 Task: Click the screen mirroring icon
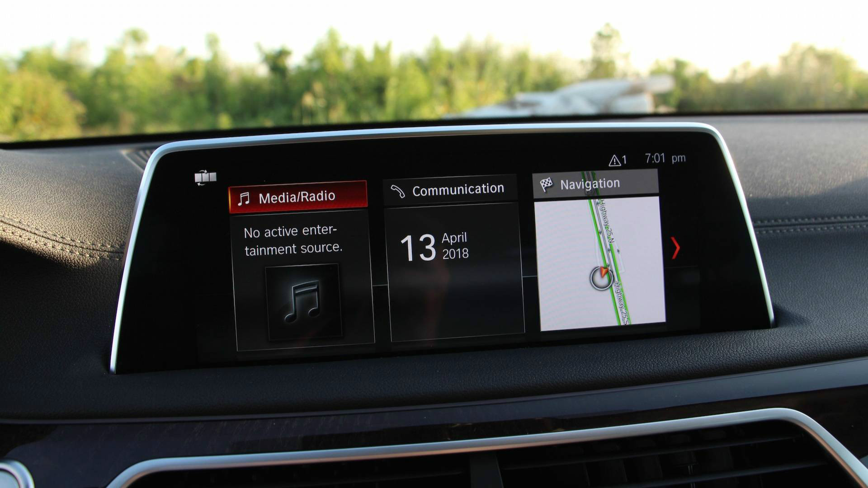204,176
